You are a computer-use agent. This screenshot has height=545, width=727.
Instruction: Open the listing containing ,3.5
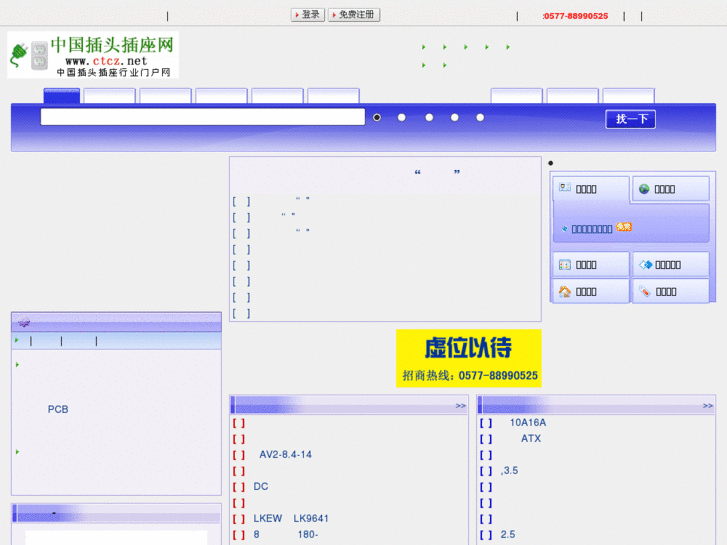tap(510, 470)
